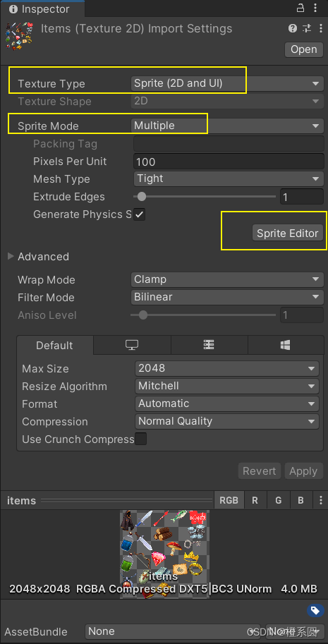Toggle the RGB preview channel button
The width and height of the screenshot is (328, 644).
click(229, 500)
